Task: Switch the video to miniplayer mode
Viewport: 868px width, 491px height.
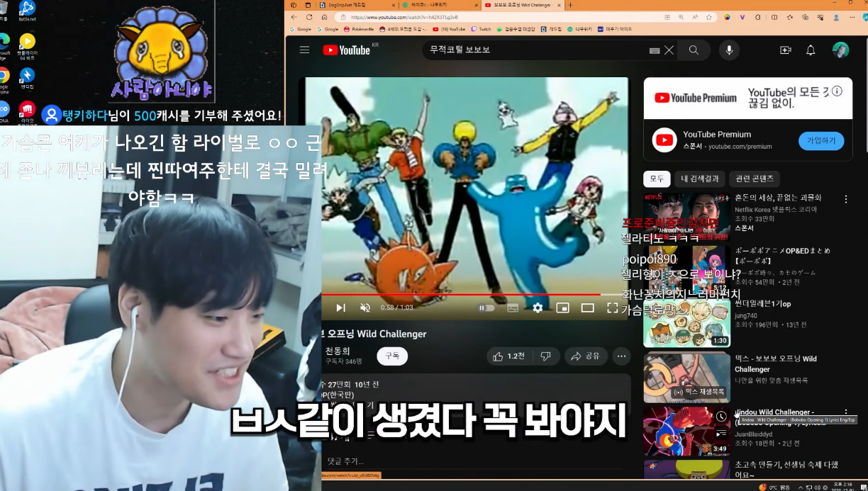Action: coord(562,307)
